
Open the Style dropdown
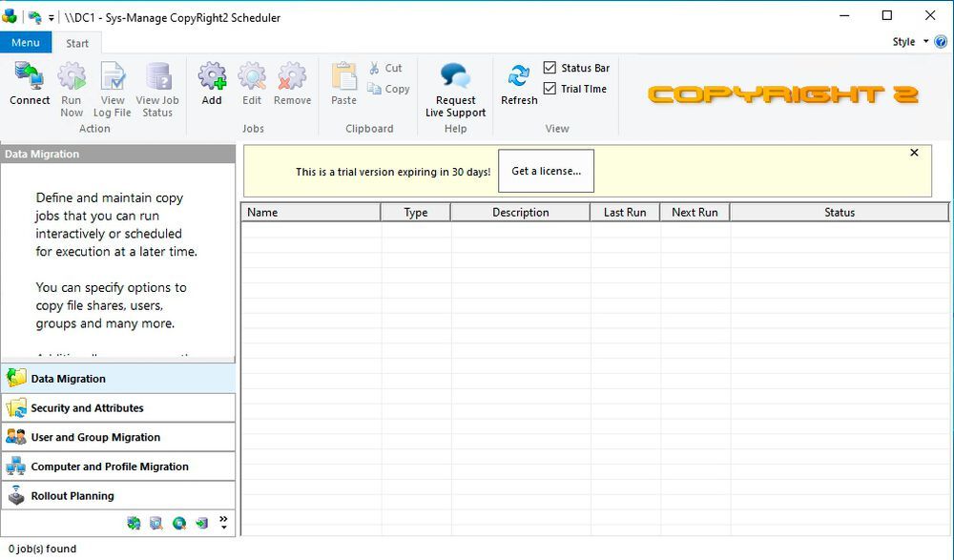click(904, 41)
